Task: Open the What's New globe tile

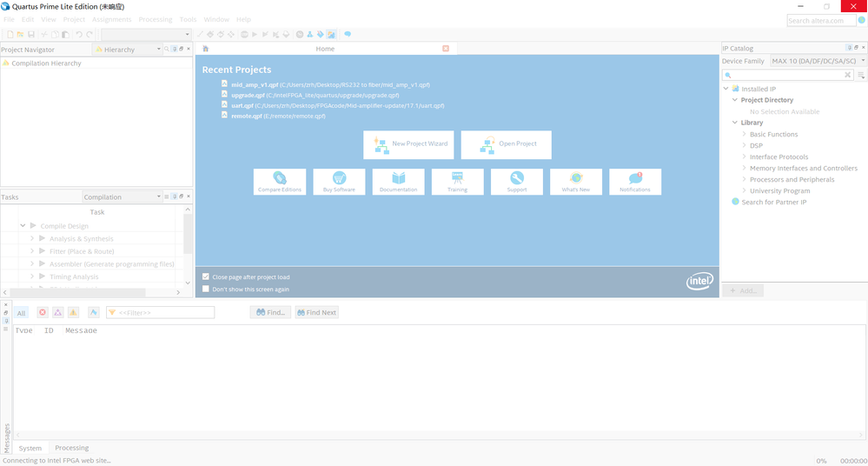Action: (x=576, y=182)
